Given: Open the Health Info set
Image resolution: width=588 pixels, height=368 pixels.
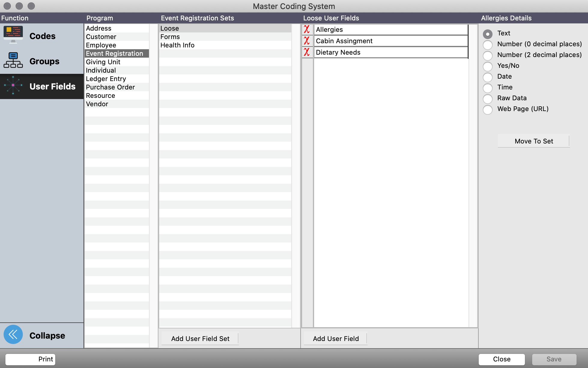Looking at the screenshot, I should tap(177, 45).
